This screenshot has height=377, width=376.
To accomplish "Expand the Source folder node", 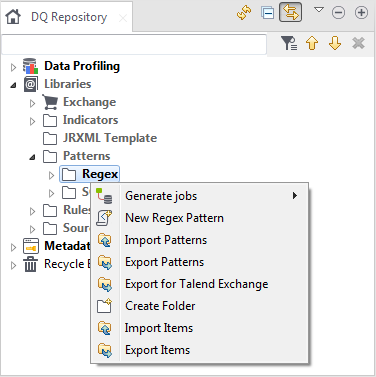I will click(32, 229).
